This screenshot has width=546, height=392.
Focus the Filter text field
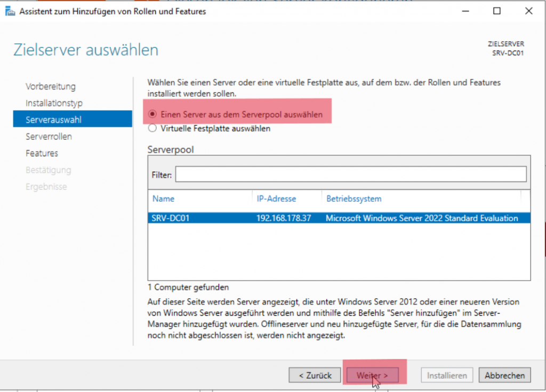coord(350,174)
